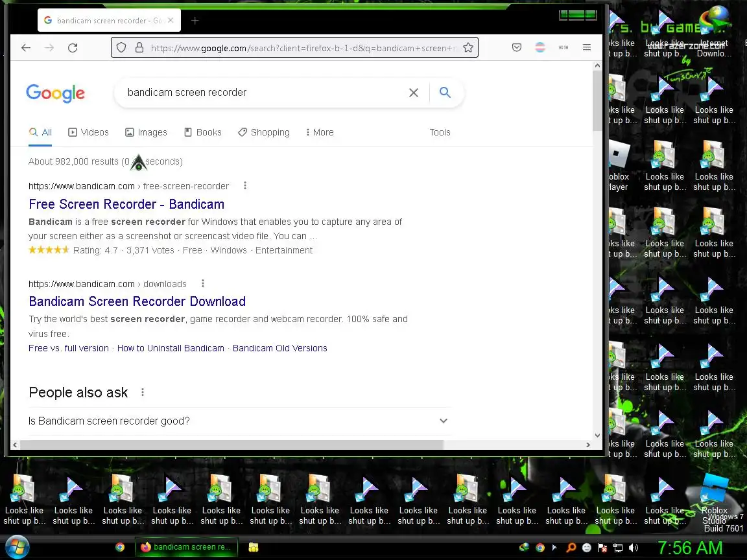Click the horizontal scrollbar thumb
The image size is (747, 560).
point(231,445)
